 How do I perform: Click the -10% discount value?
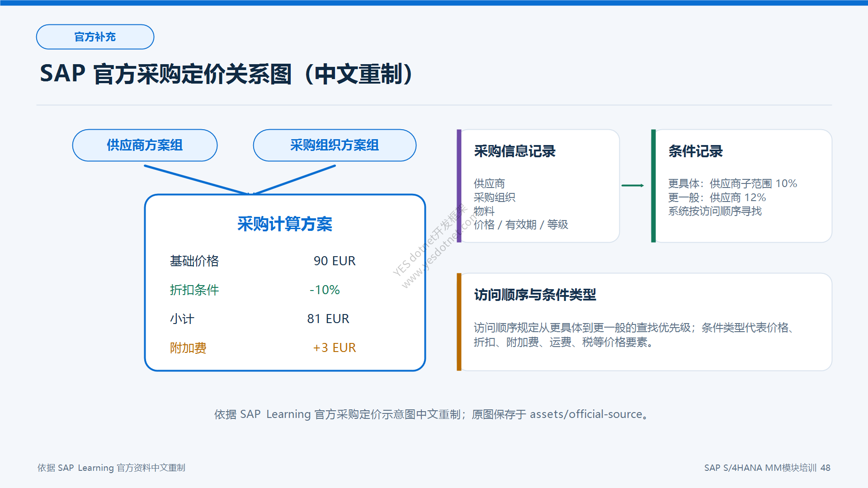click(325, 290)
